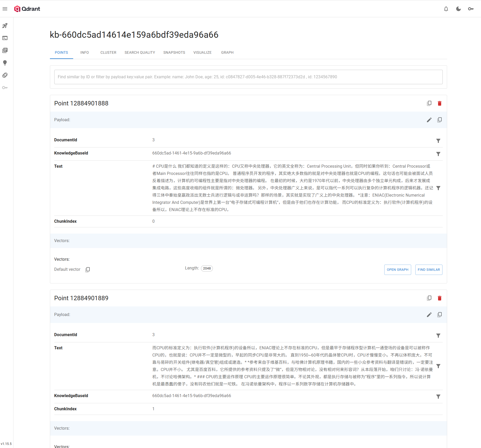Image resolution: width=481 pixels, height=448 pixels.
Task: Click the Qdrant logo
Action: coord(27,9)
